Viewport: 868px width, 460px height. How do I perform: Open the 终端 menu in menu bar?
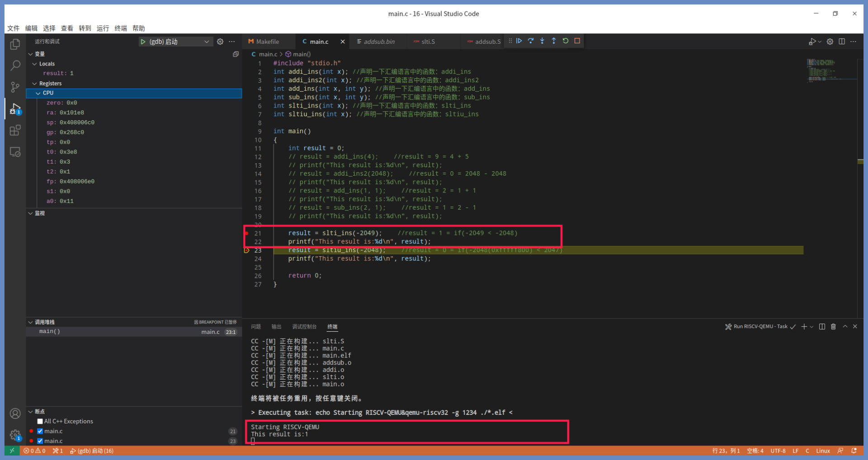121,28
